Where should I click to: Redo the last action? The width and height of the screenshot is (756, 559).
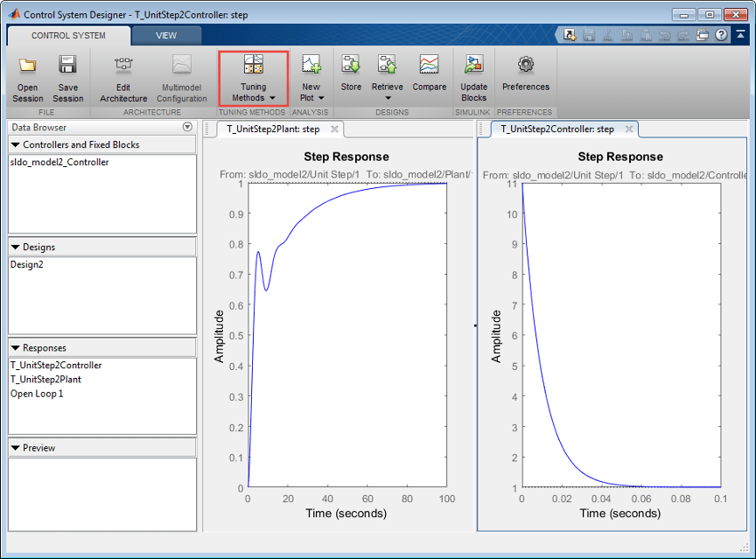click(x=683, y=35)
